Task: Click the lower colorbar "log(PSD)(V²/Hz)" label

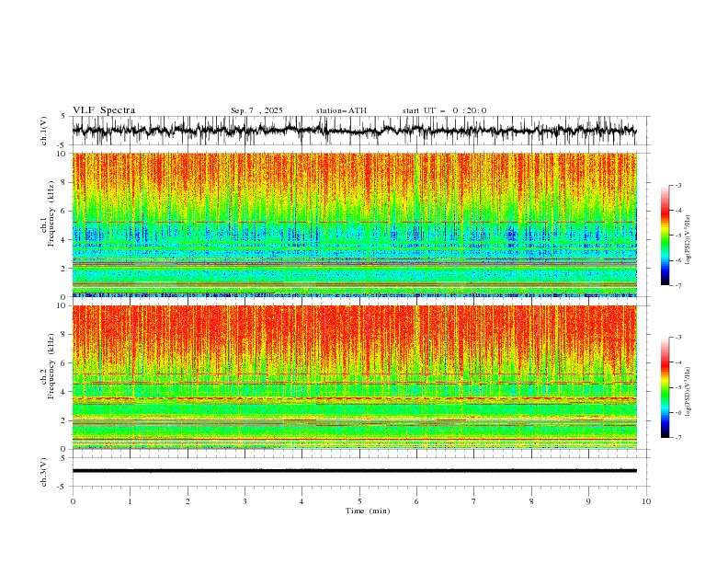Action: [x=688, y=391]
